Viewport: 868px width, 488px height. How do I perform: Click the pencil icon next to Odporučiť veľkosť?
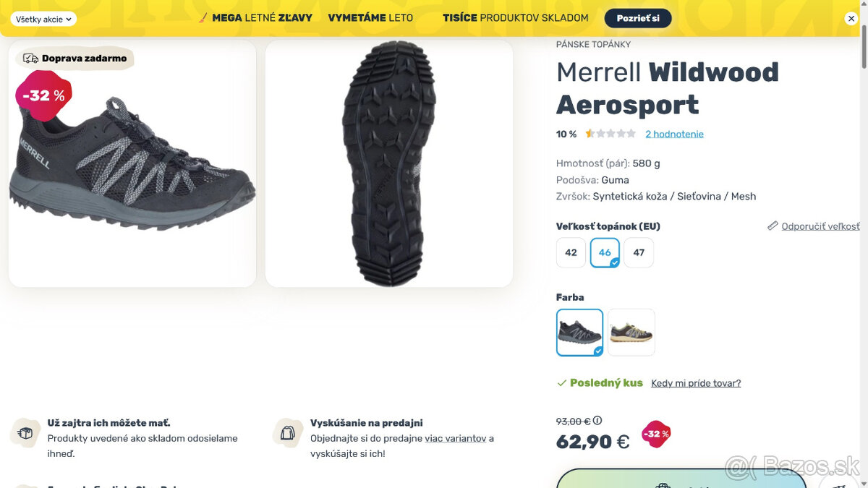[773, 226]
